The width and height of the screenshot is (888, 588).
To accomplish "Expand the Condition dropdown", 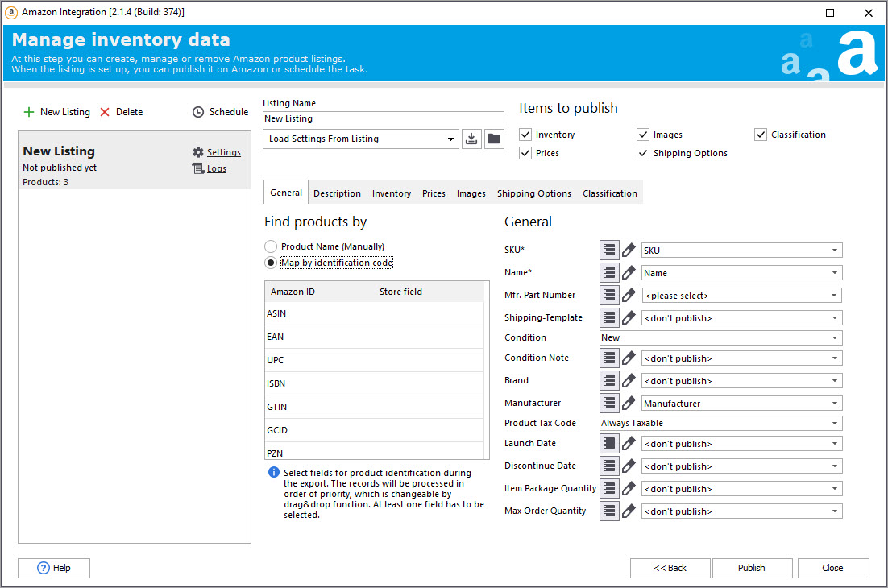I will (835, 338).
